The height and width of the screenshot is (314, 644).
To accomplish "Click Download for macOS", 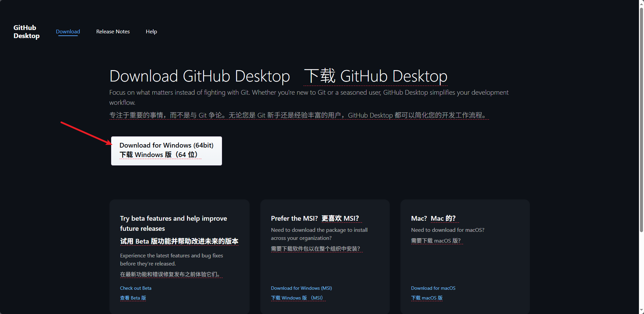I will pos(433,288).
